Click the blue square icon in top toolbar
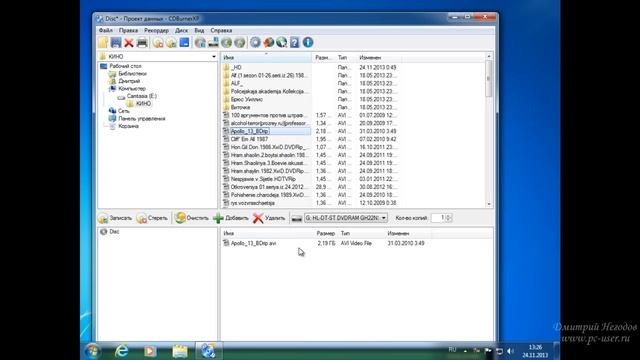 (184, 42)
